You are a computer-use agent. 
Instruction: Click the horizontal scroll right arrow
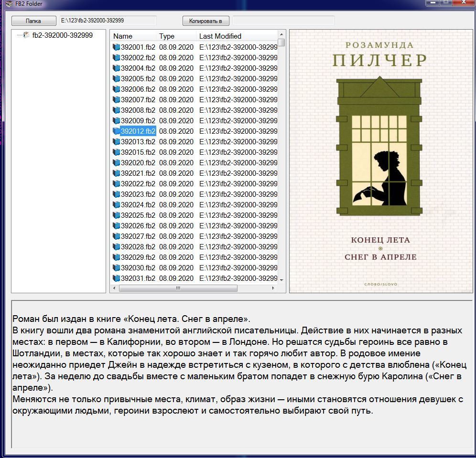coord(273,288)
